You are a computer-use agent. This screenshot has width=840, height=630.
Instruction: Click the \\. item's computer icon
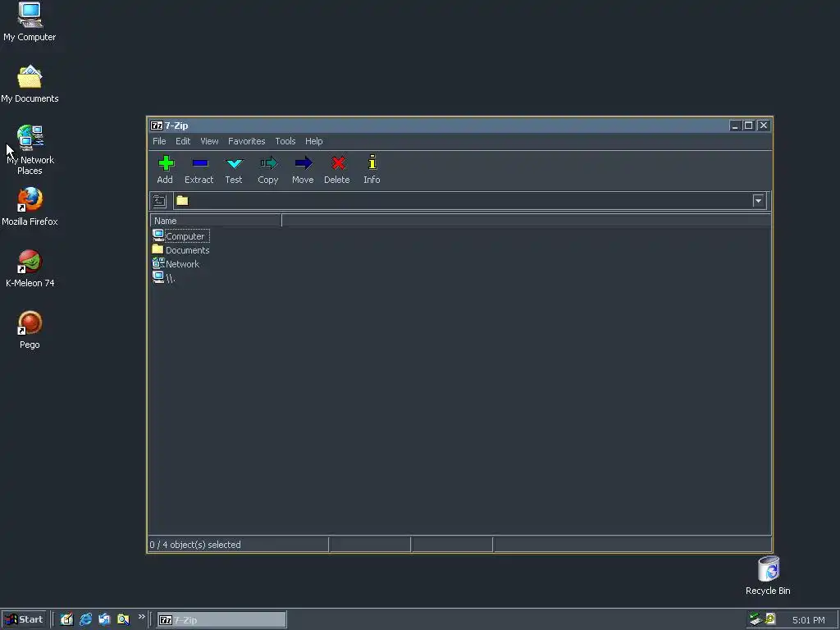[158, 277]
